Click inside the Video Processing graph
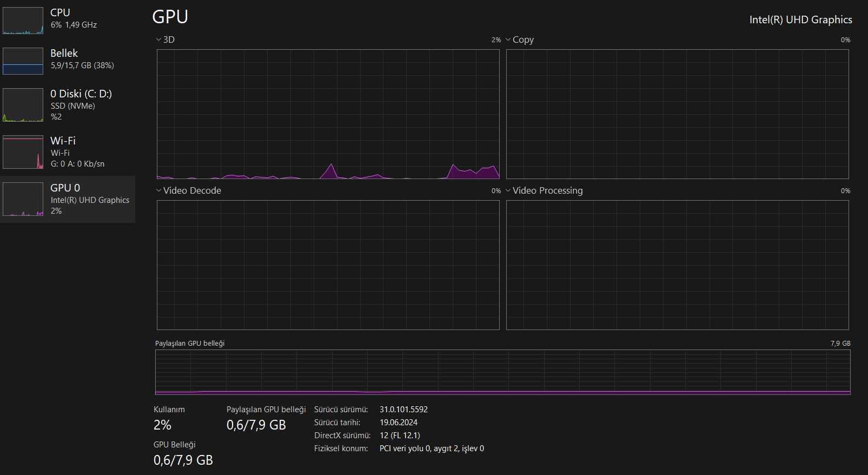 677,265
